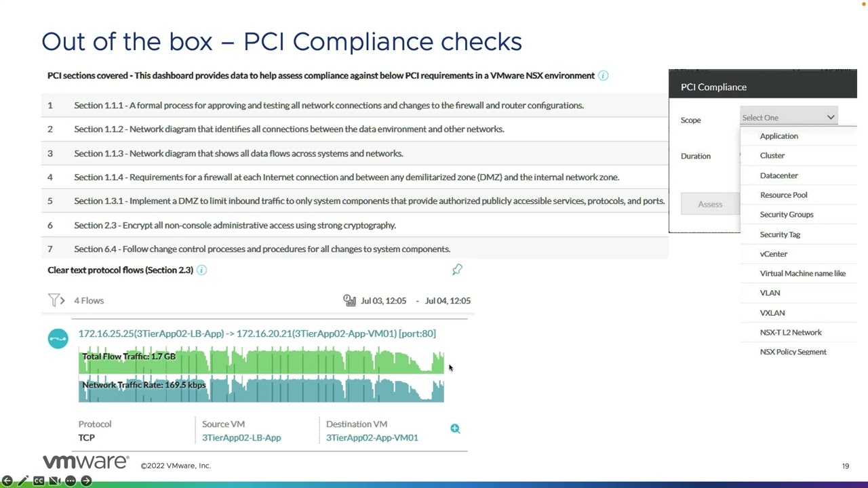Viewport: 868px width, 488px height.
Task: Click the 'TCP' protocol value
Action: pyautogui.click(x=87, y=437)
